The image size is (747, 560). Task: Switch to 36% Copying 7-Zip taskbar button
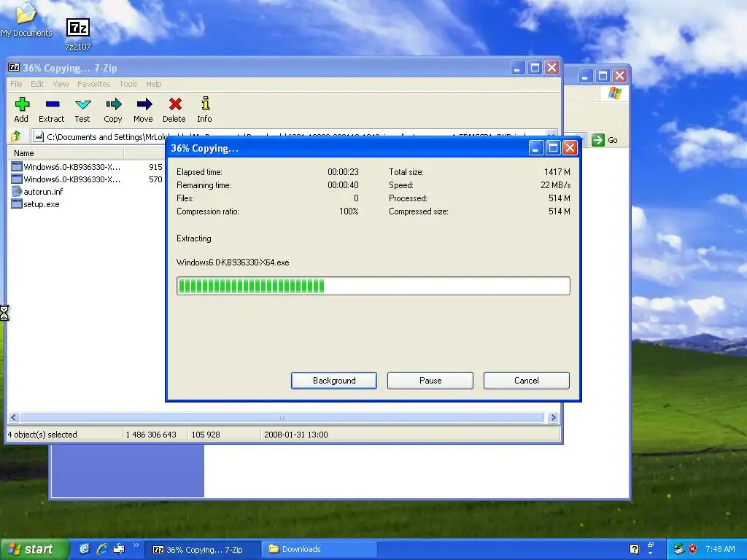click(203, 550)
